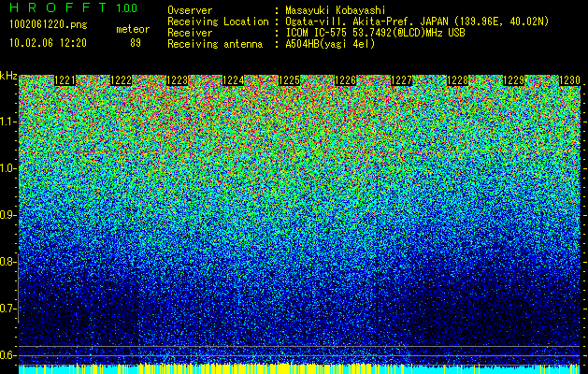Click the meteor count 89
Image resolution: width=588 pixels, height=374 pixels.
[136, 43]
